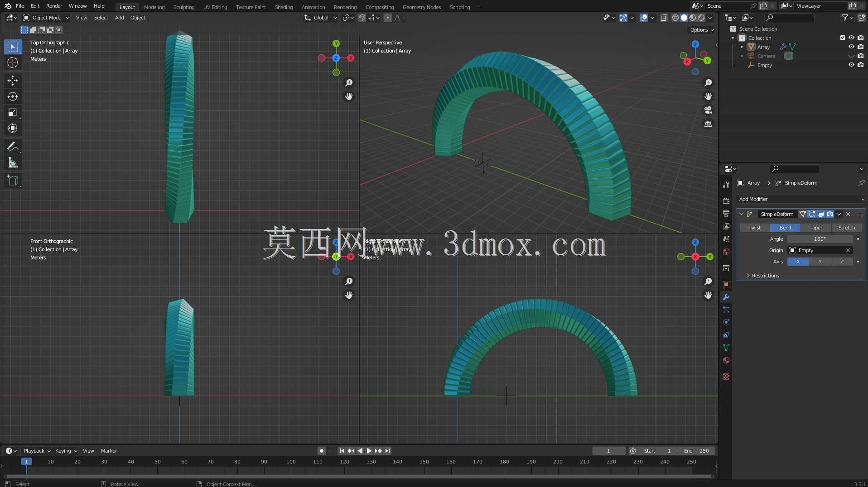868x487 pixels.
Task: Select the Annotate pencil tool
Action: (13, 146)
